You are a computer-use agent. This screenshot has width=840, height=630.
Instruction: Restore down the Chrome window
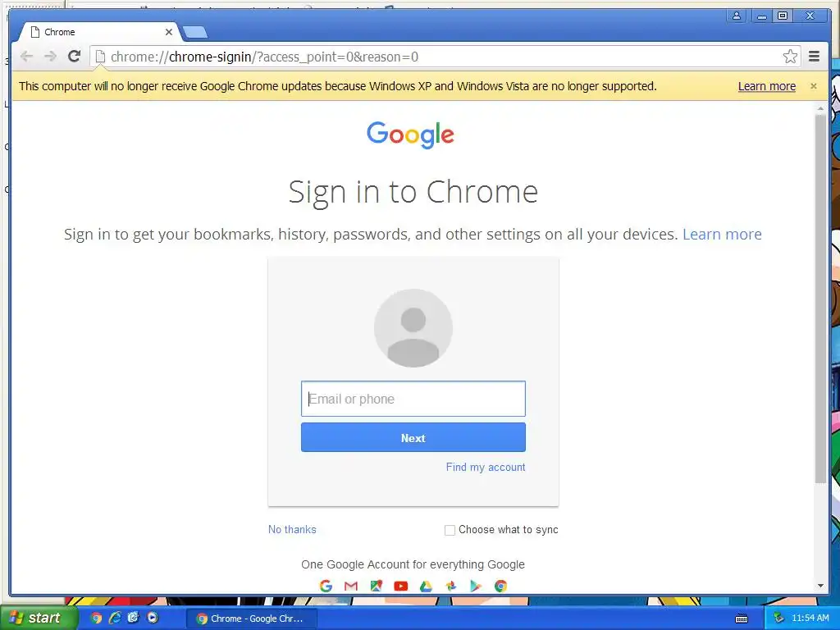tap(783, 16)
